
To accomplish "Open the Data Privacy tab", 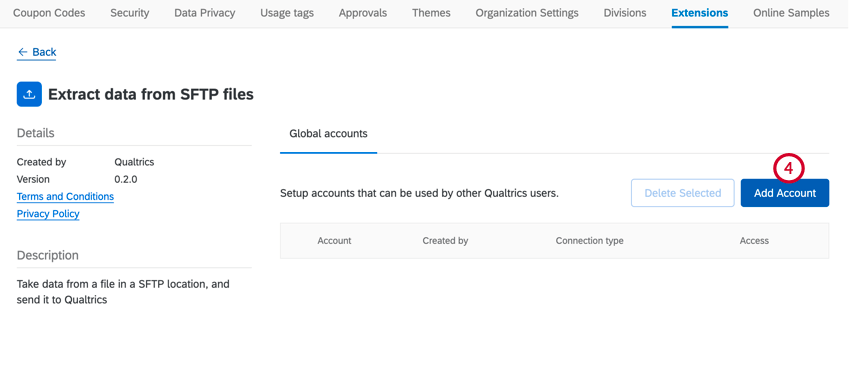I will pos(205,13).
